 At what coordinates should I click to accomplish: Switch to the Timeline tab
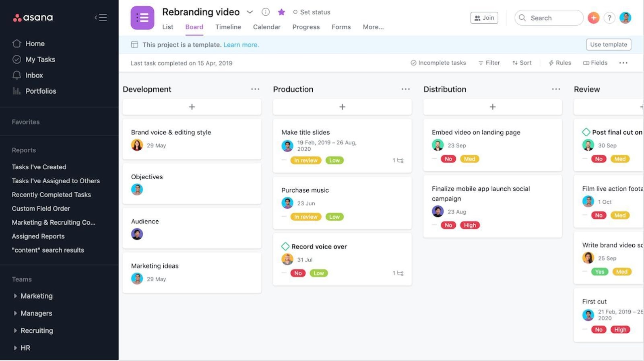point(228,27)
